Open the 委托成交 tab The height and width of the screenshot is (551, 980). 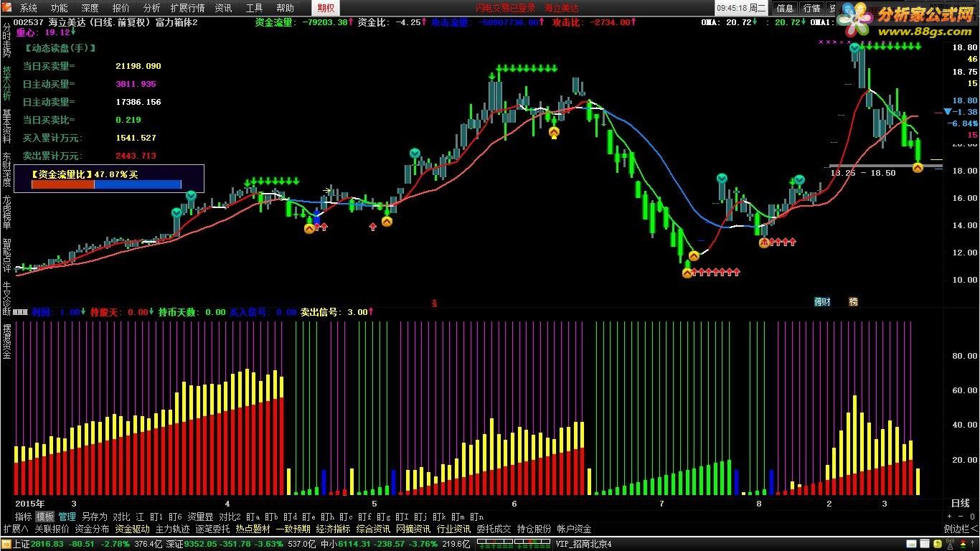494,529
